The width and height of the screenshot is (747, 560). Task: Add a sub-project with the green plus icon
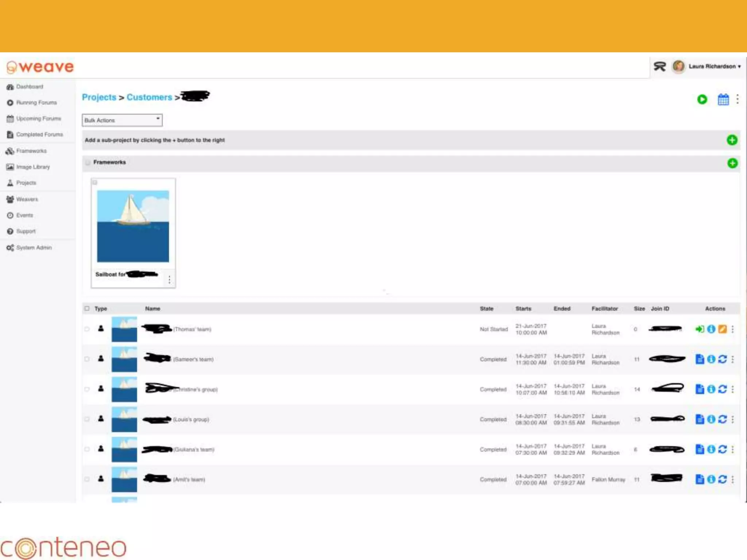click(732, 140)
